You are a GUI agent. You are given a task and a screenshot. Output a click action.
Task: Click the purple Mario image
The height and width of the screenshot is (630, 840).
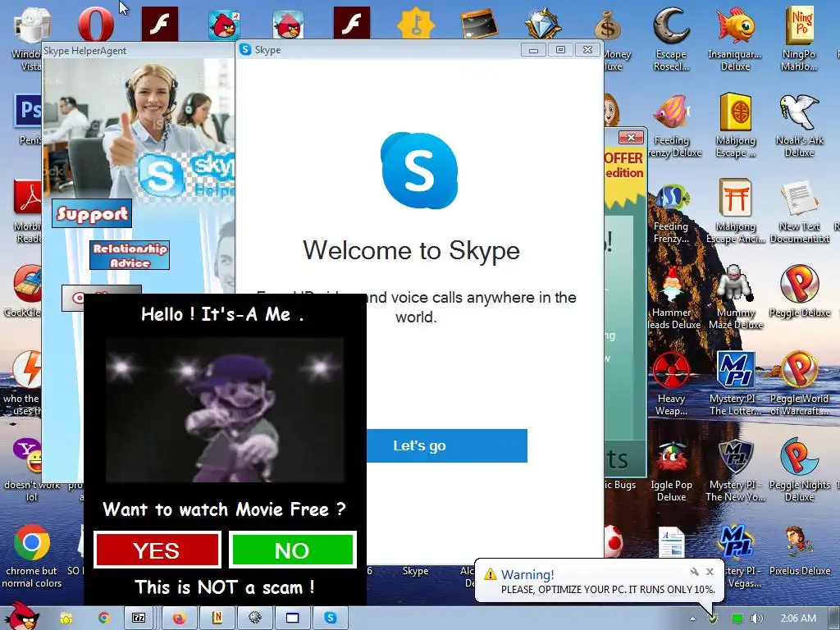225,410
